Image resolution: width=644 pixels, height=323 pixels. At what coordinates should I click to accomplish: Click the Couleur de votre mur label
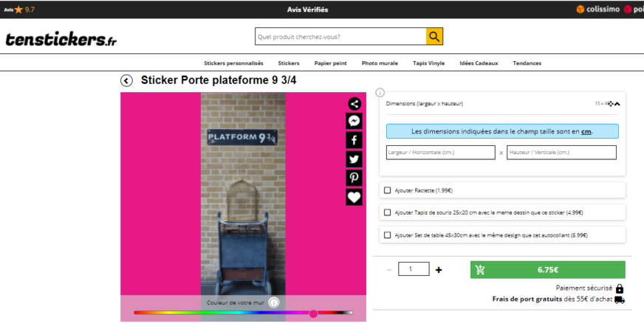coord(236,302)
